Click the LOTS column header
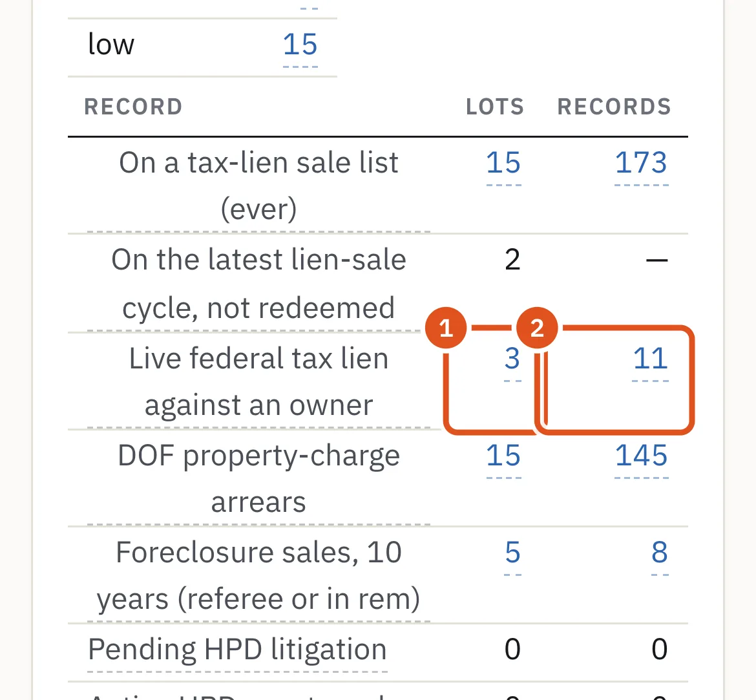 495,107
